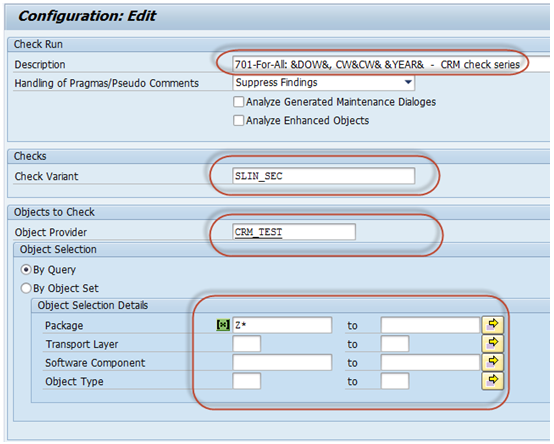Select the By Object Set radio button

click(x=26, y=288)
